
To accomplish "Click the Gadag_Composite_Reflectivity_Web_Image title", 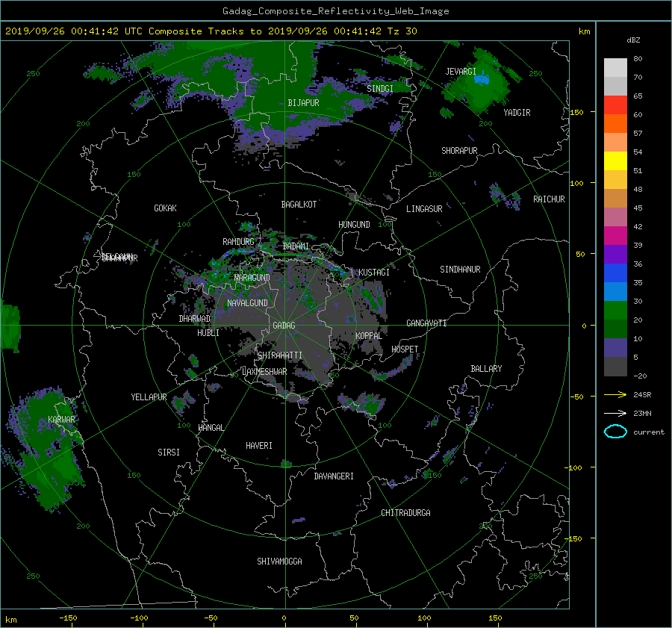I will pyautogui.click(x=335, y=11).
